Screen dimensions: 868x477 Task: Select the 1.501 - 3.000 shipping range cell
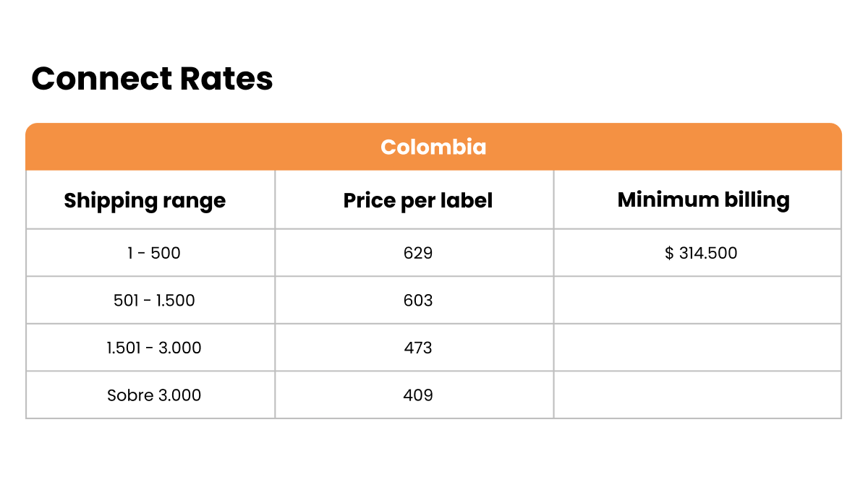click(x=154, y=348)
